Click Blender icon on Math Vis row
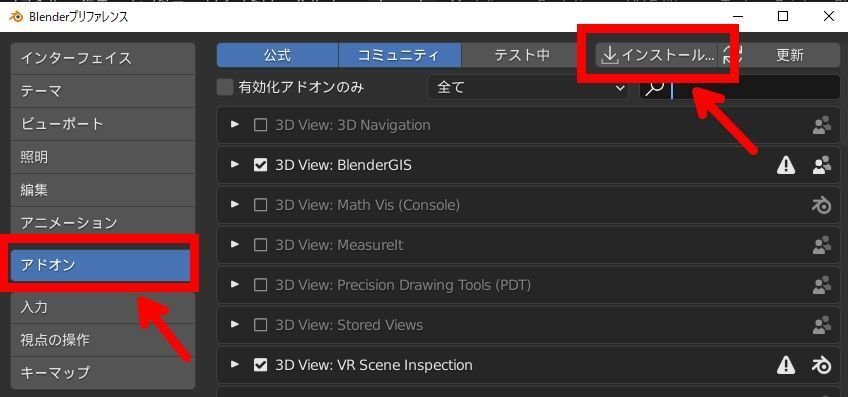Screen dimensions: 848x397 pos(822,206)
